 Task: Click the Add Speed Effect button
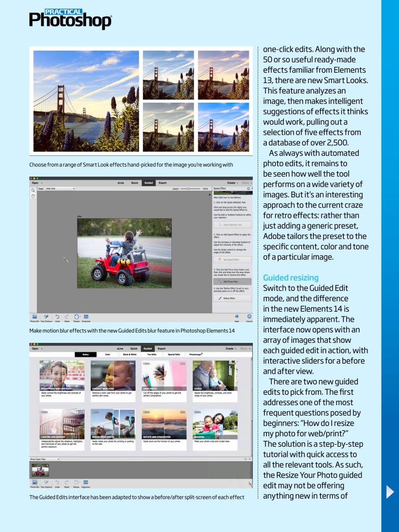[x=232, y=259]
